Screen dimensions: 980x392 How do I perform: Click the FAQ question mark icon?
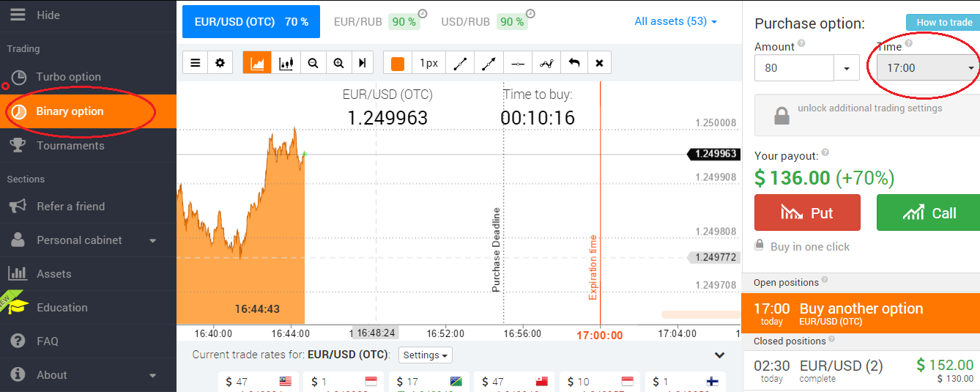[18, 341]
